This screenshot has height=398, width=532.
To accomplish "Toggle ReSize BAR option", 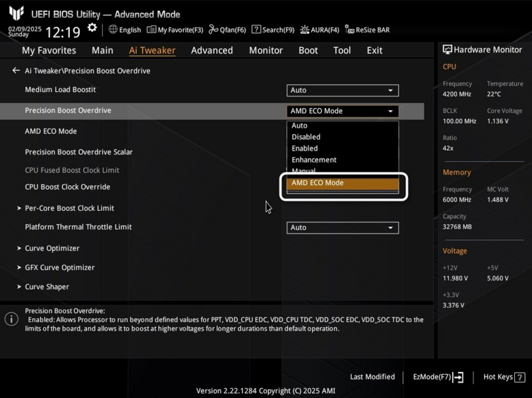I will click(x=367, y=30).
